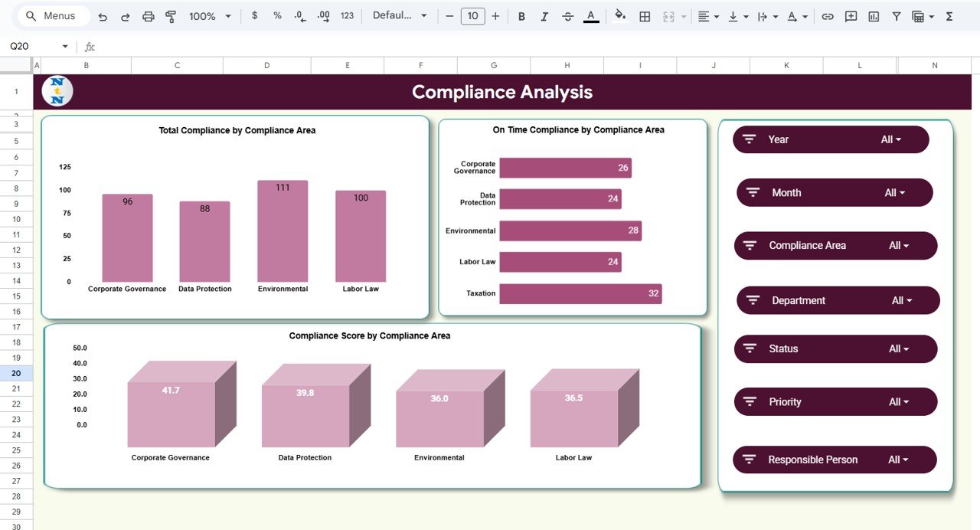Toggle italic formatting
The height and width of the screenshot is (530, 980).
544,16
